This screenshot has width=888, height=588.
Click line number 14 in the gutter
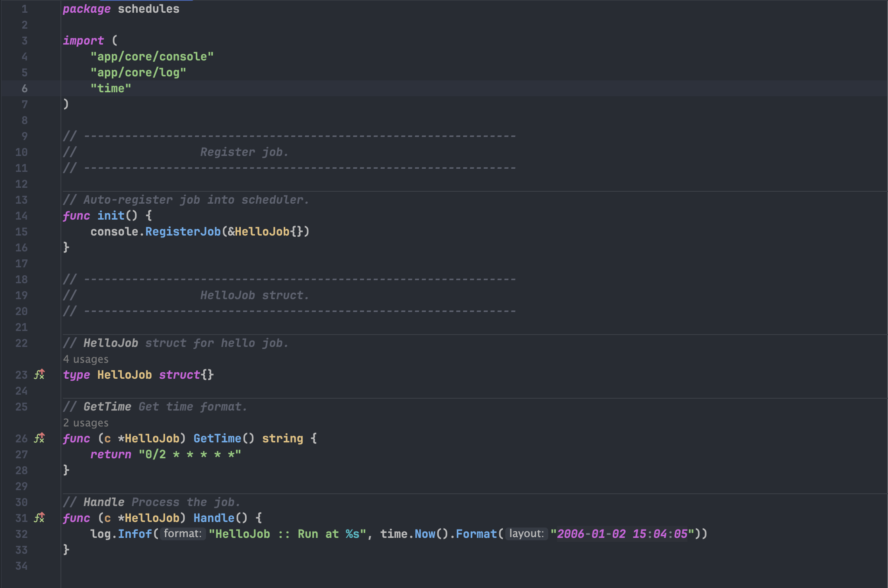[x=21, y=216]
